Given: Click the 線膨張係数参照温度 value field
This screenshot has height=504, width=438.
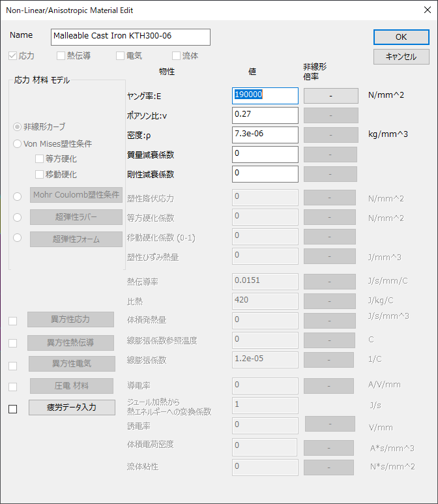Looking at the screenshot, I should click(x=265, y=340).
